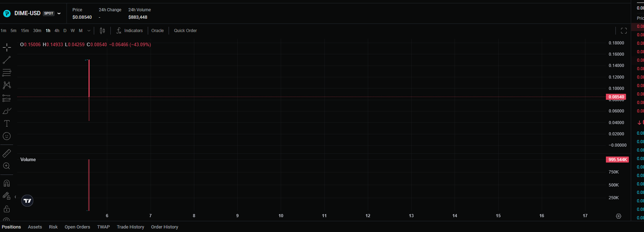Click the date label 6 on time axis
The width and height of the screenshot is (644, 232).
click(107, 216)
